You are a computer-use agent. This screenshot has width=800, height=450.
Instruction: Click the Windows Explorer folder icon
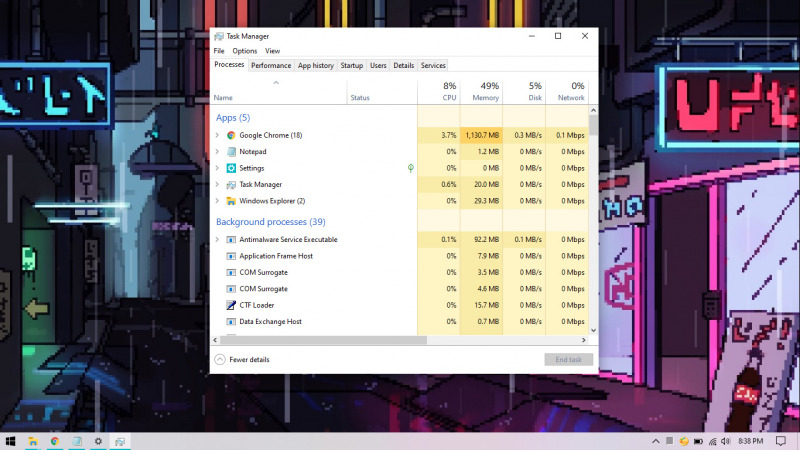[231, 201]
